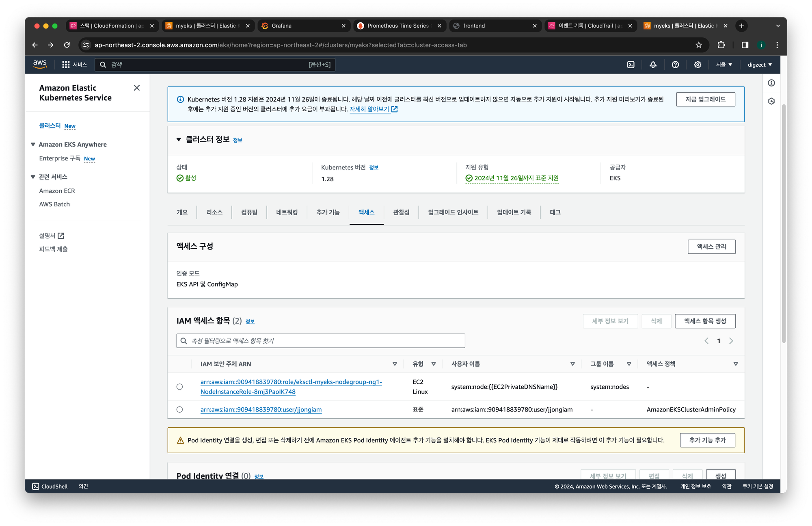Switch to the 리소스 tab
The width and height of the screenshot is (812, 526).
(x=214, y=212)
